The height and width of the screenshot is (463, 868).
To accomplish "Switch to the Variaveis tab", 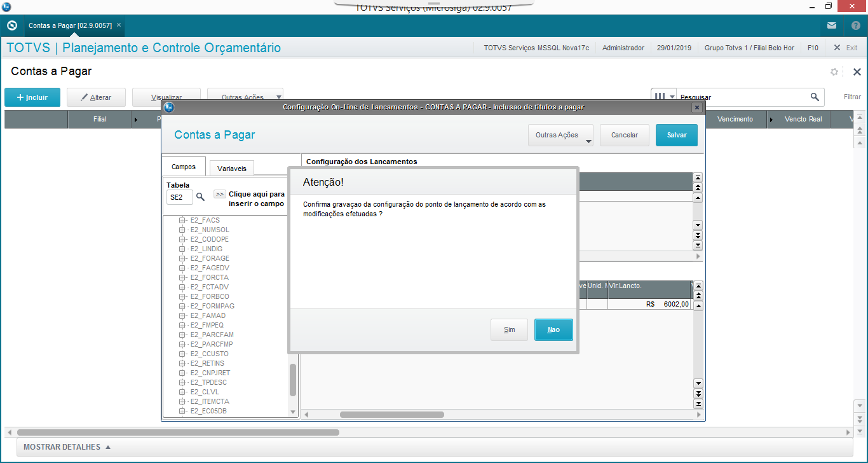I will [232, 169].
